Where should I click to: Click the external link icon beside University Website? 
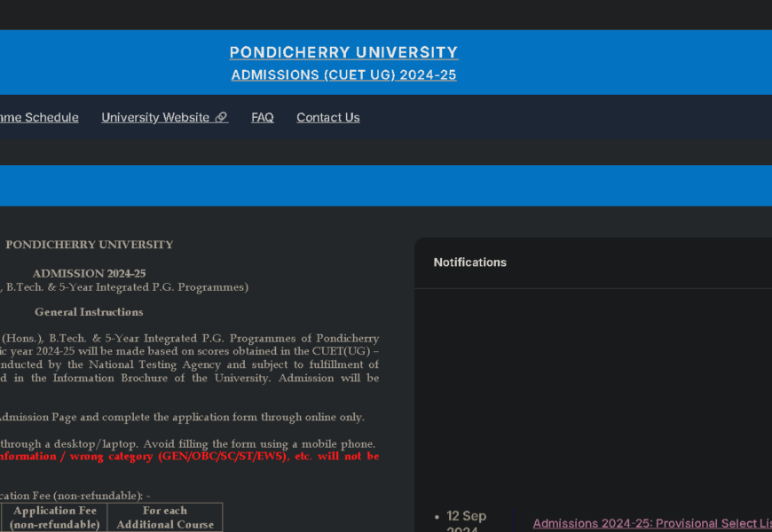(x=221, y=118)
